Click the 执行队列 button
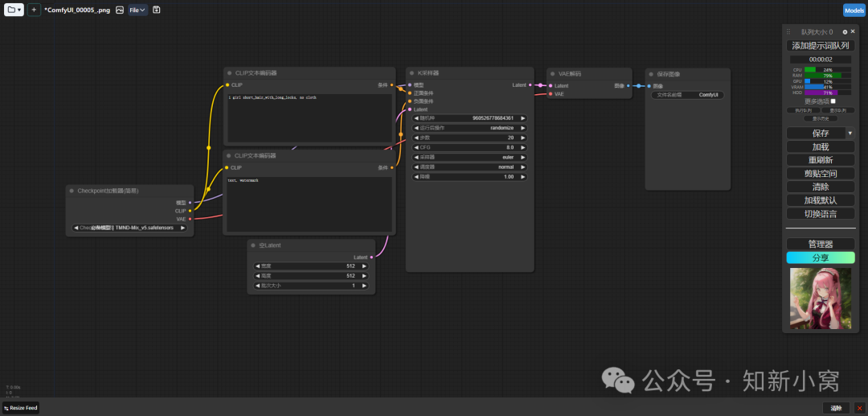 [803, 110]
